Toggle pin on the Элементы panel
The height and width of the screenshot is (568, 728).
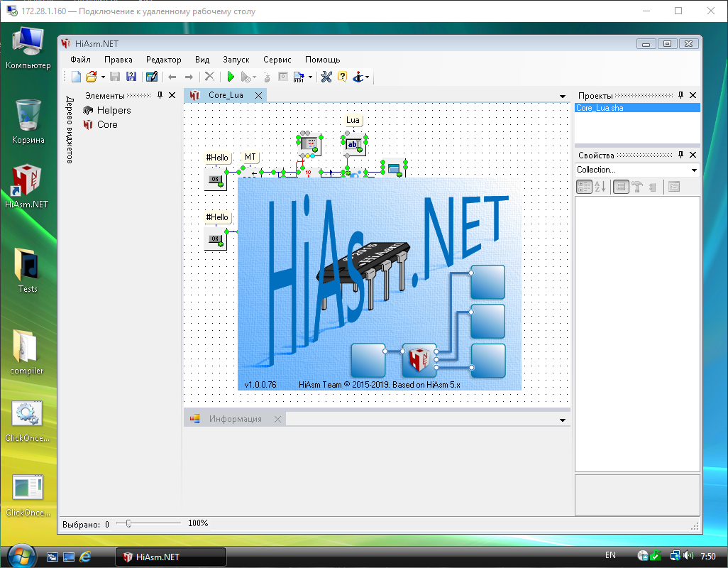click(160, 95)
